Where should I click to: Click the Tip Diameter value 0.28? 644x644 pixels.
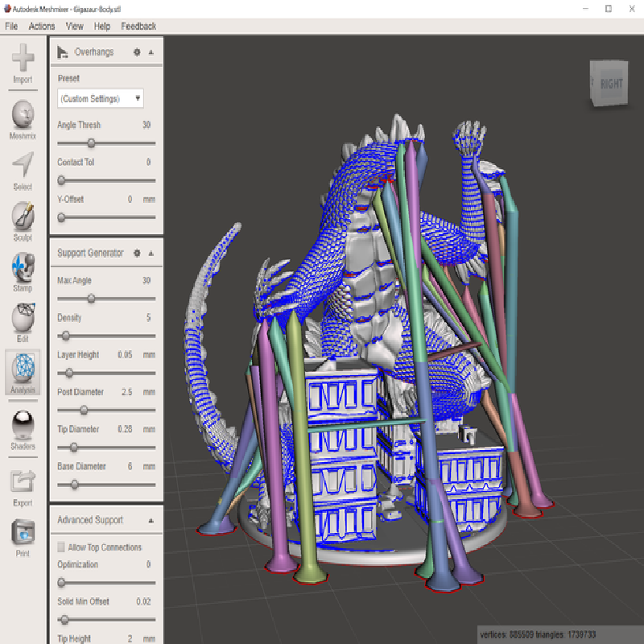125,429
